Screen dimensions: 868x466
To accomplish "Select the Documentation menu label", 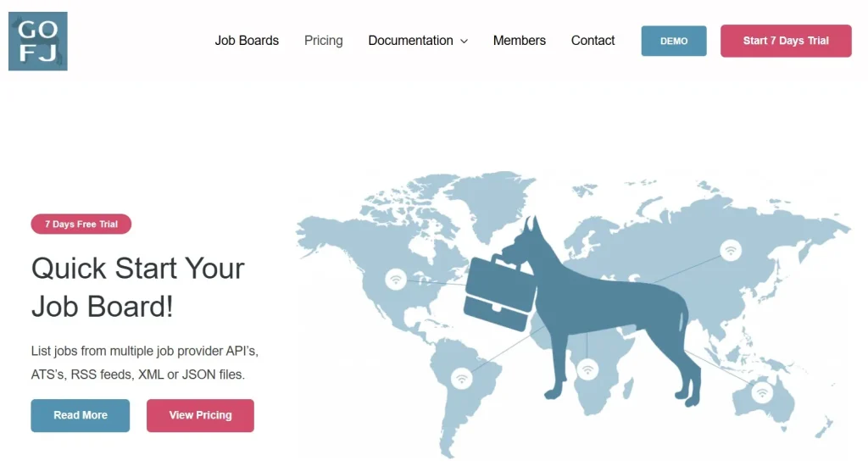I will click(x=410, y=41).
